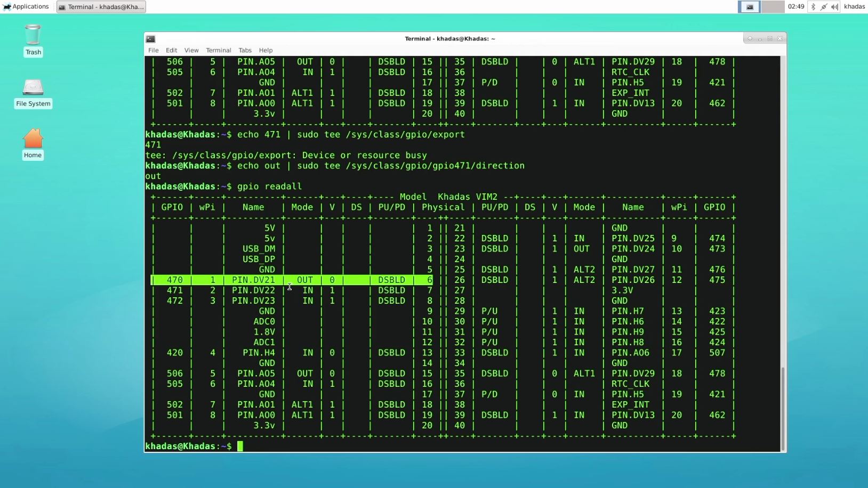Click the terminal icon in window title bar
Image resolution: width=868 pixels, height=488 pixels.
pos(151,39)
